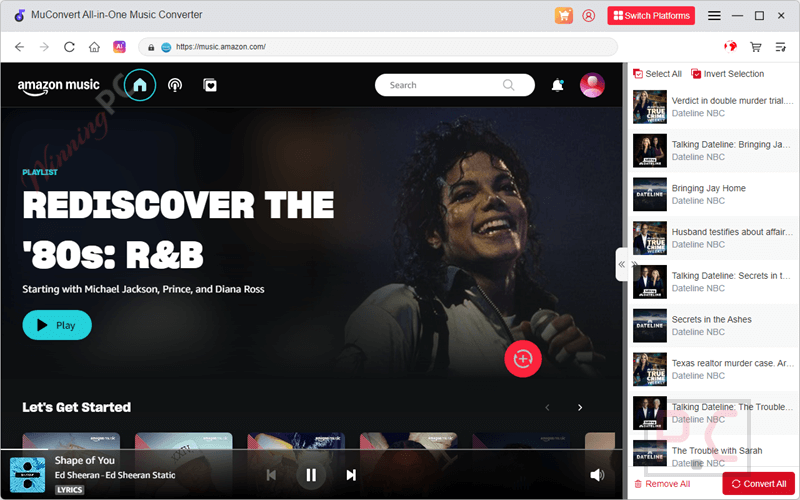
Task: Go to home page via toolbar house icon
Action: [94, 47]
